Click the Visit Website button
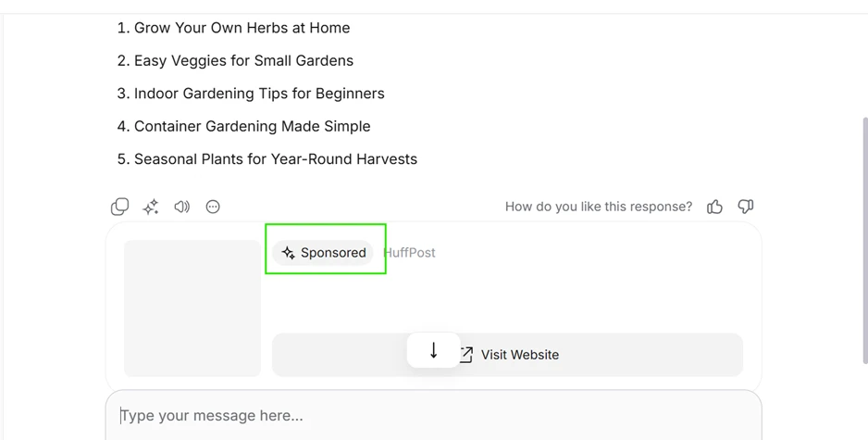Screen dimensions: 868x440 pos(507,355)
